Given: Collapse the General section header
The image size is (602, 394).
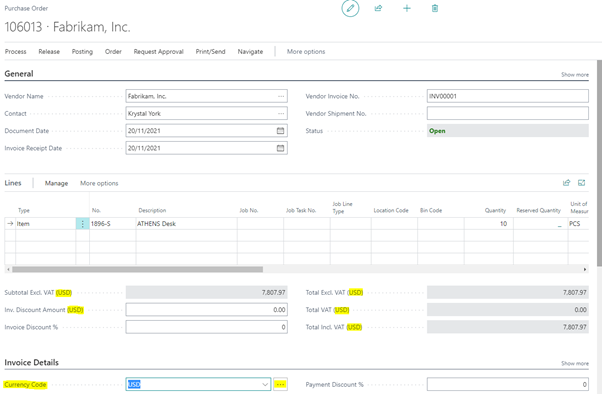Looking at the screenshot, I should click(19, 74).
